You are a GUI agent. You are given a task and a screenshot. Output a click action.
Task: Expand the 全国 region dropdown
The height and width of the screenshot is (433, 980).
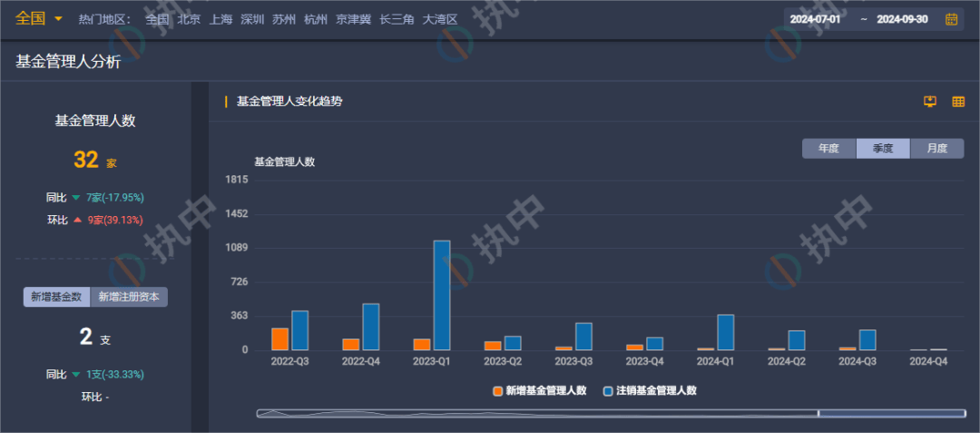coord(39,18)
